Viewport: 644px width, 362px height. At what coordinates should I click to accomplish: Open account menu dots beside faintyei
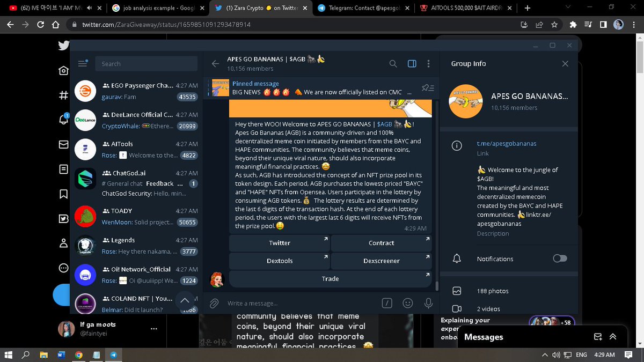tap(154, 329)
